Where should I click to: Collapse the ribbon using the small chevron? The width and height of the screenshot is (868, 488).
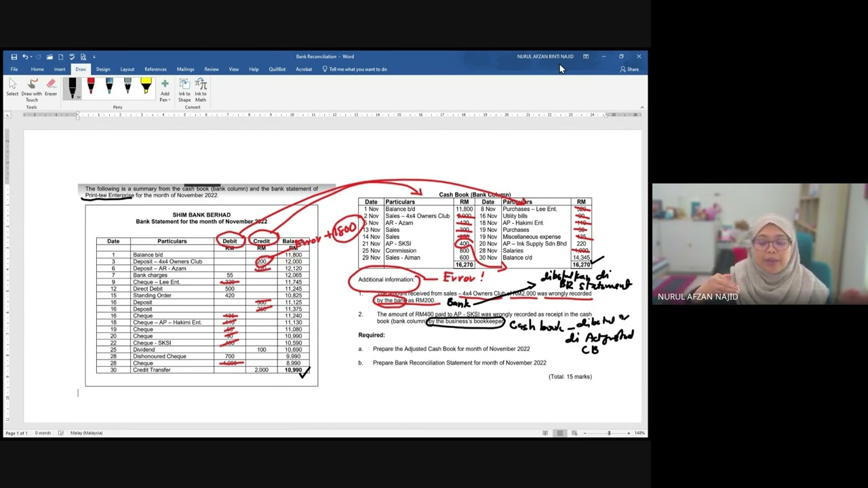(642, 107)
